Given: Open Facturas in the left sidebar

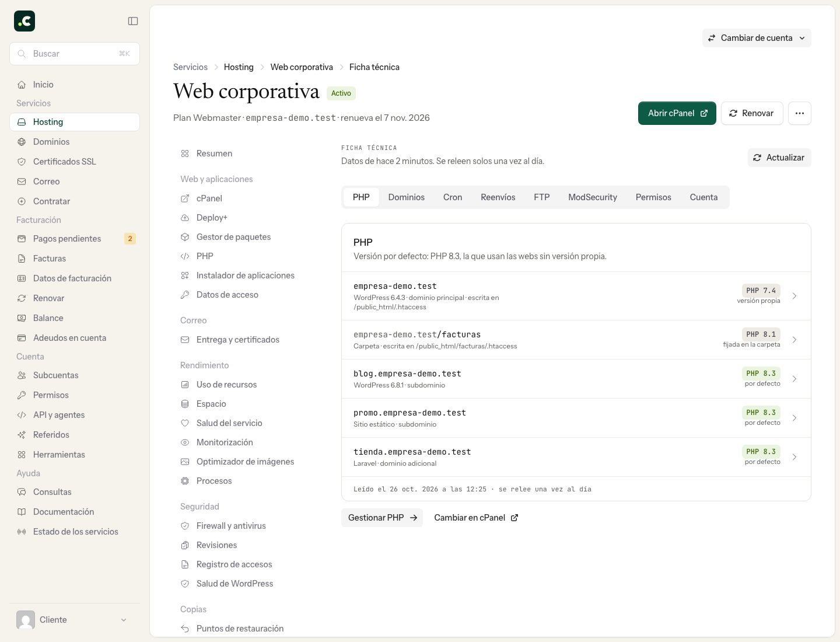Looking at the screenshot, I should click(x=75, y=259).
